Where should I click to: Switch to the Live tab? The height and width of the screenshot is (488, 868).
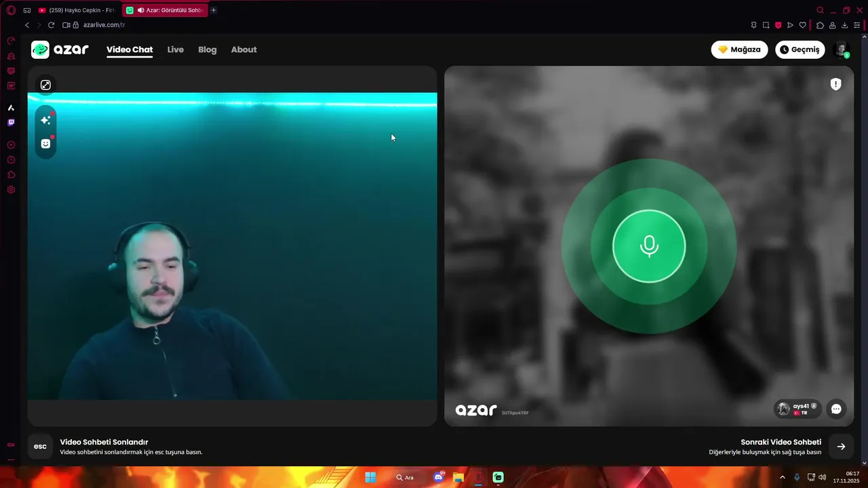tap(176, 49)
